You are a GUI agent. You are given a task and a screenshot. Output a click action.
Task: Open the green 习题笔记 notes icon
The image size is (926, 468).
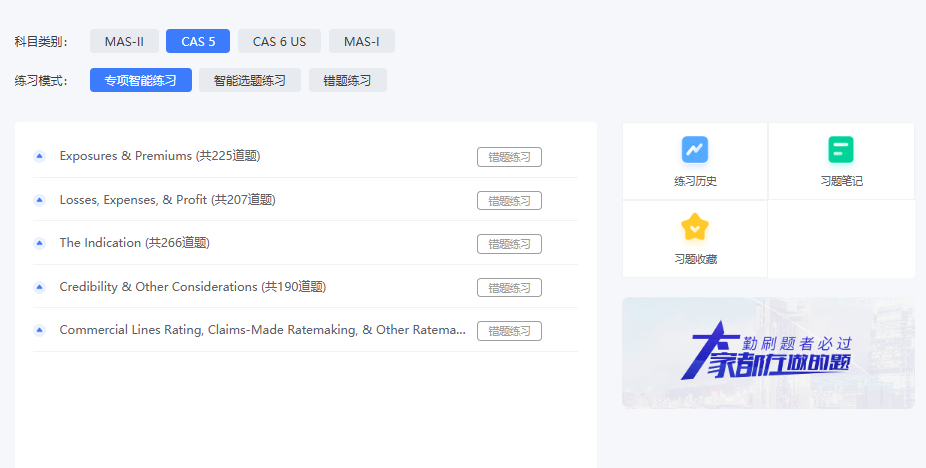coord(840,150)
